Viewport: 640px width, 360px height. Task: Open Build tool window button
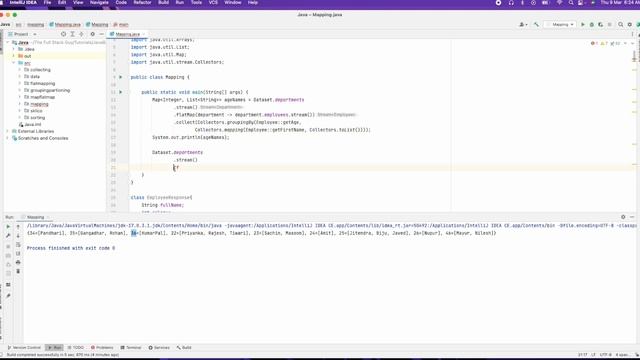pyautogui.click(x=184, y=348)
